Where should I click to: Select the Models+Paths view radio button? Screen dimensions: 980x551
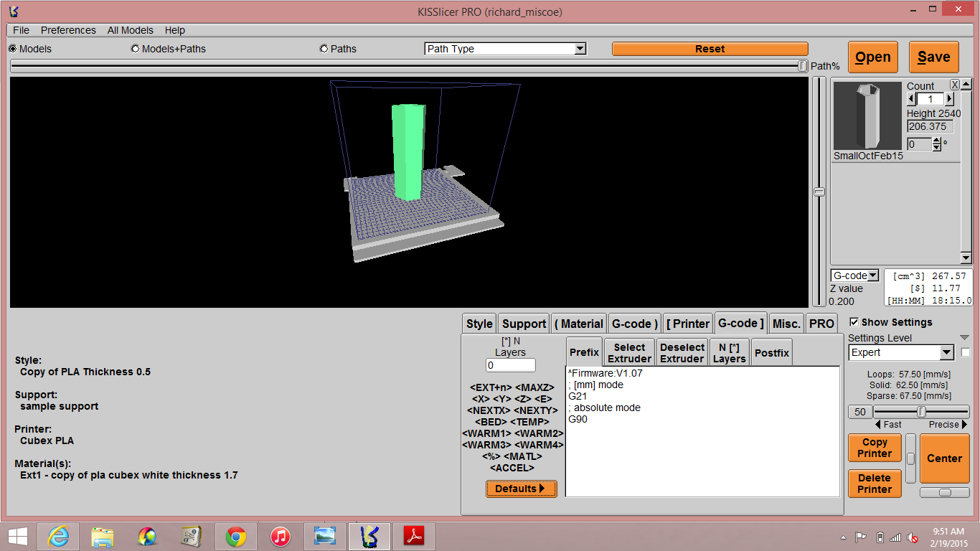136,49
